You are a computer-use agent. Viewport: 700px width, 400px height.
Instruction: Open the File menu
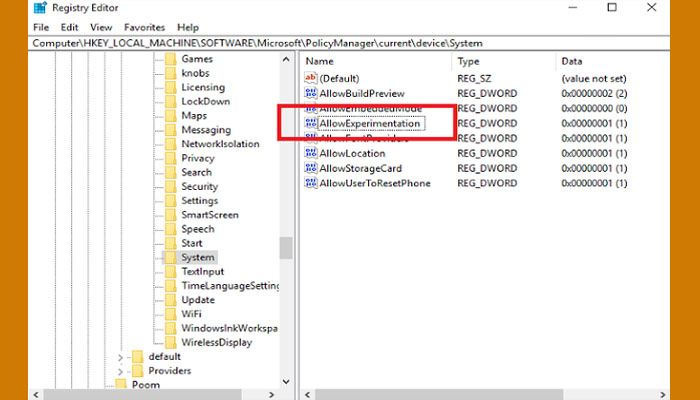click(x=40, y=27)
